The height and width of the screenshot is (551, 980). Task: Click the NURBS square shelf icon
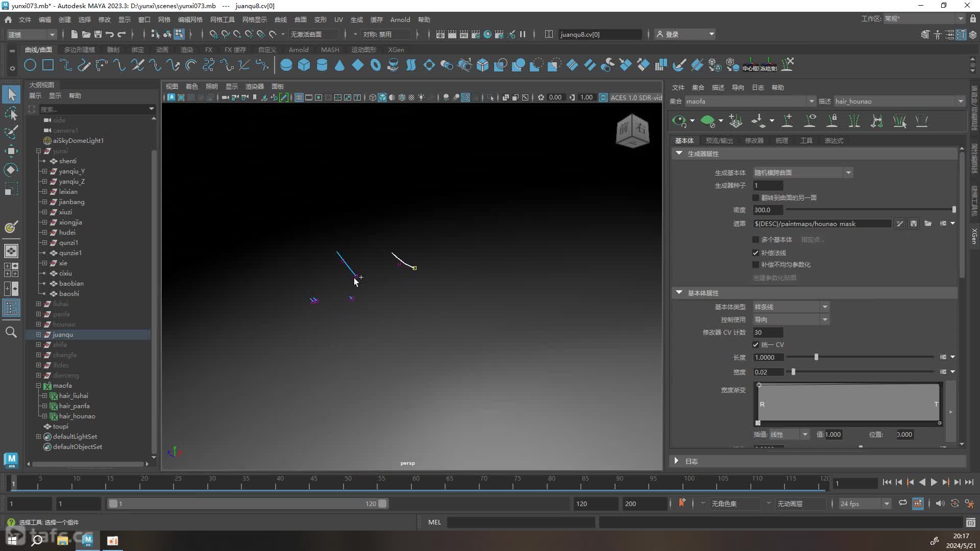pos(48,65)
